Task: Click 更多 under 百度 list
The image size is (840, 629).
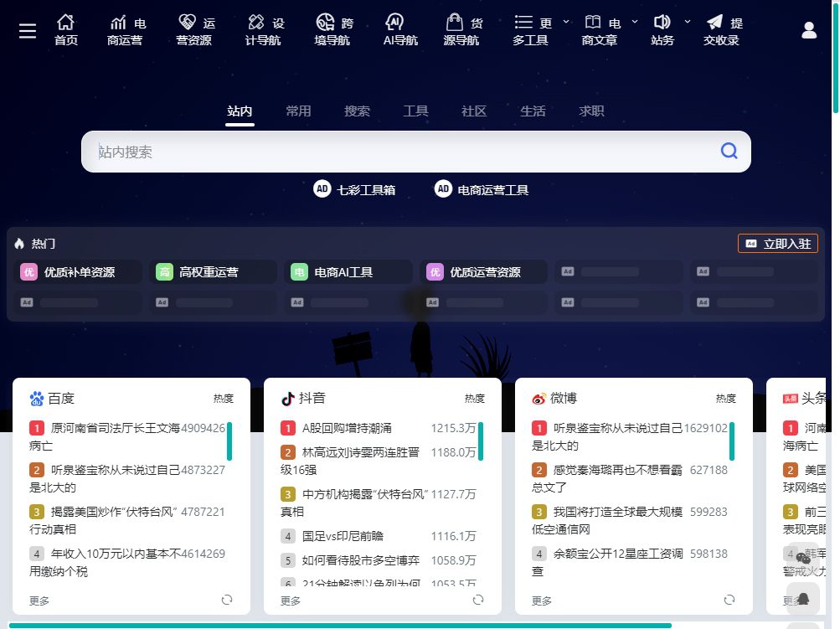Action: tap(39, 601)
